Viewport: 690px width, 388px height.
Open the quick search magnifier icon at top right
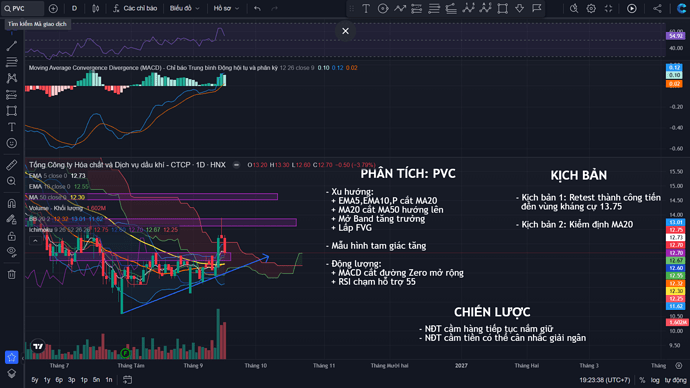coord(574,8)
